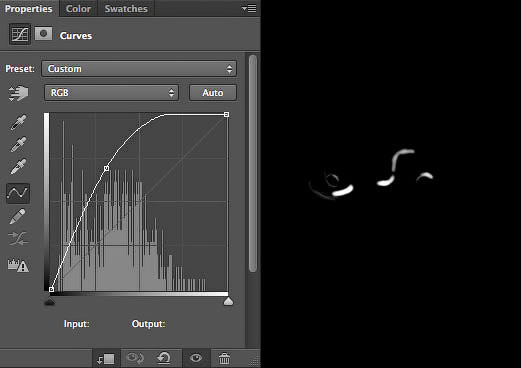This screenshot has width=521, height=368.
Task: Click the histogram warning icon
Action: (18, 265)
